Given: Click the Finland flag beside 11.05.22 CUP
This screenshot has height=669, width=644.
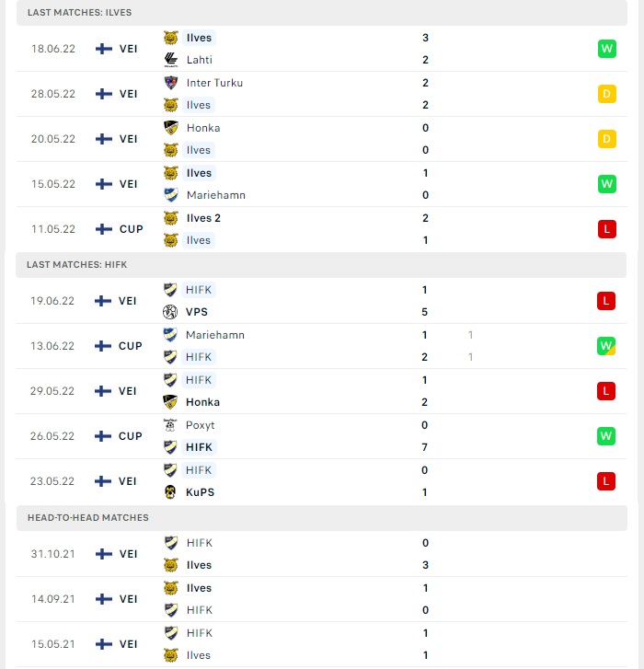Looking at the screenshot, I should (x=104, y=229).
